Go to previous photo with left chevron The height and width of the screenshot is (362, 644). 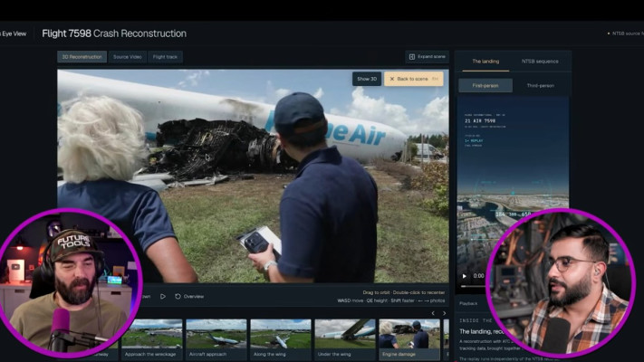click(x=433, y=313)
